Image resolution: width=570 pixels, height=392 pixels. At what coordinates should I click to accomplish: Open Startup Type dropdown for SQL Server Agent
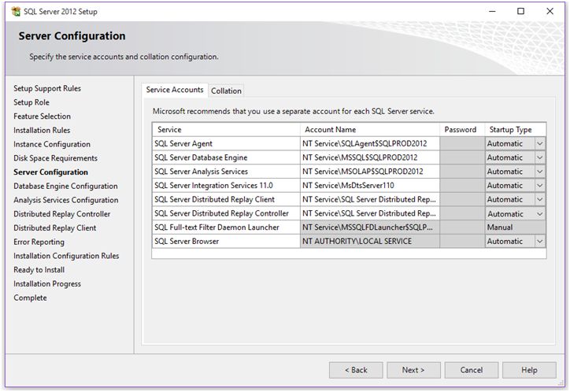[540, 143]
